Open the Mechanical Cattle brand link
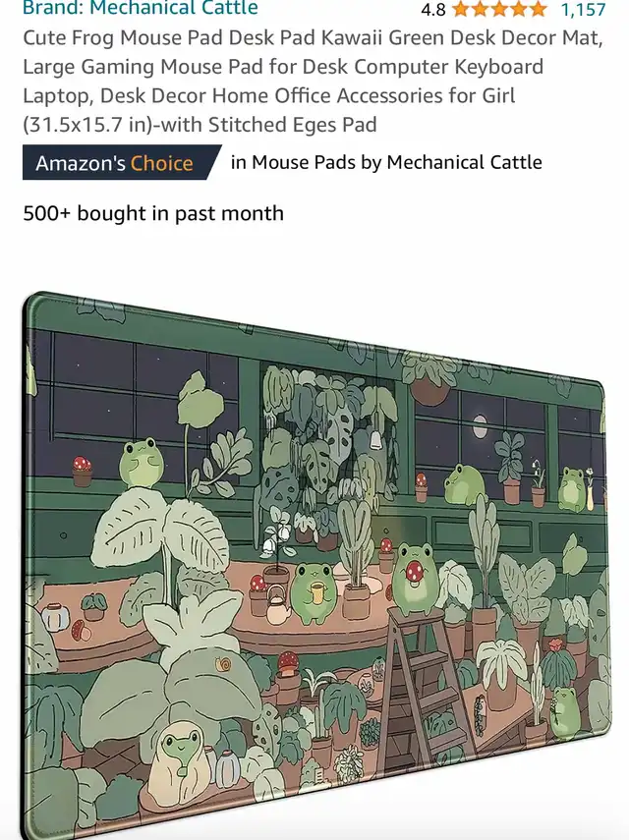Screen dimensions: 629x840 coord(140,9)
